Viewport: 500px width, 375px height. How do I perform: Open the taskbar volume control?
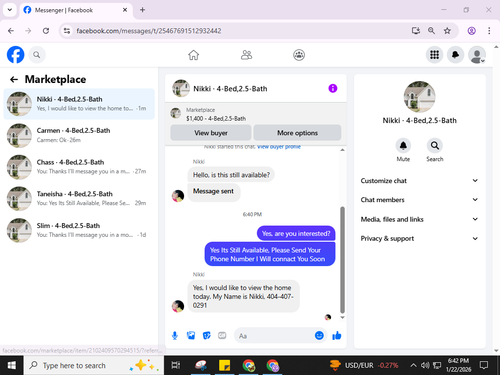click(x=425, y=365)
